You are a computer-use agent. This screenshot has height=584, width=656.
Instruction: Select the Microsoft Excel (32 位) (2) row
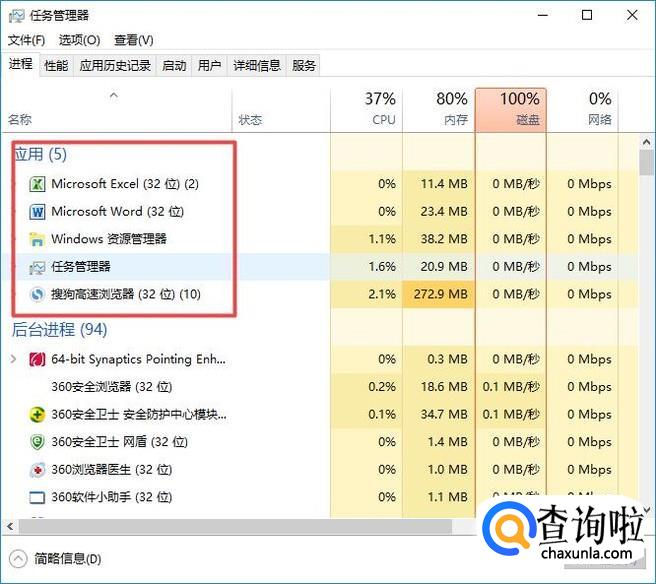pyautogui.click(x=320, y=184)
